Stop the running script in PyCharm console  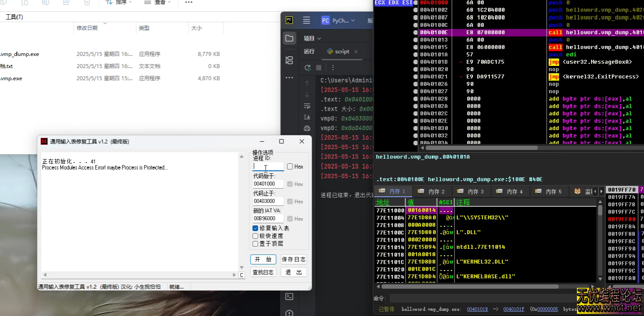(319, 68)
